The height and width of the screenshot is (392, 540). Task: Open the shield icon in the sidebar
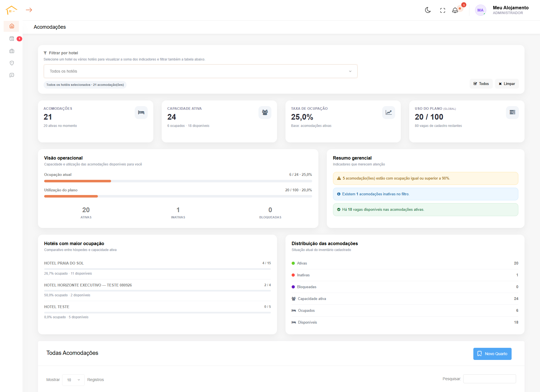[12, 63]
